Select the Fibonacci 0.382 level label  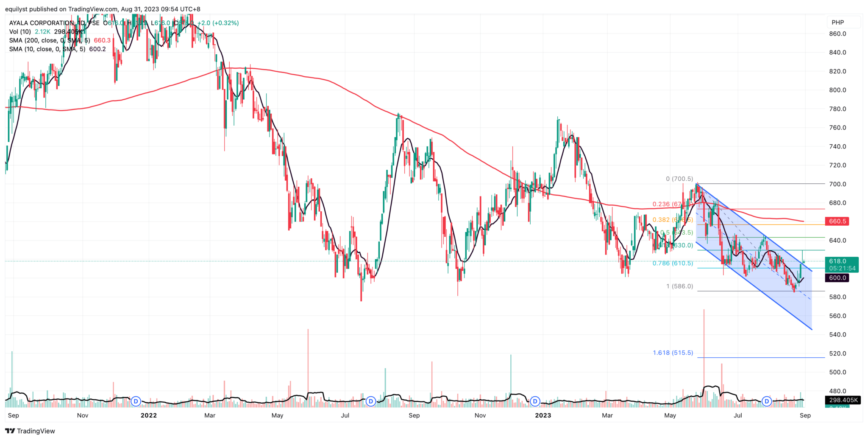click(673, 220)
